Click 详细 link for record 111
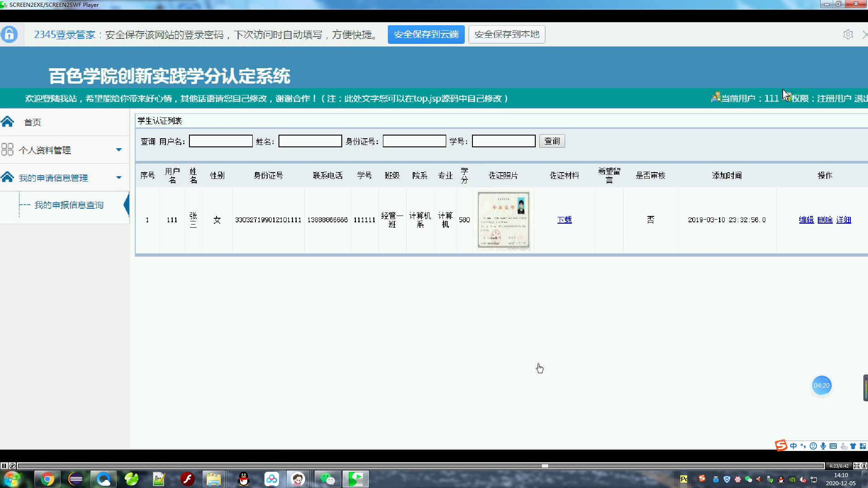868x488 pixels. [x=843, y=220]
